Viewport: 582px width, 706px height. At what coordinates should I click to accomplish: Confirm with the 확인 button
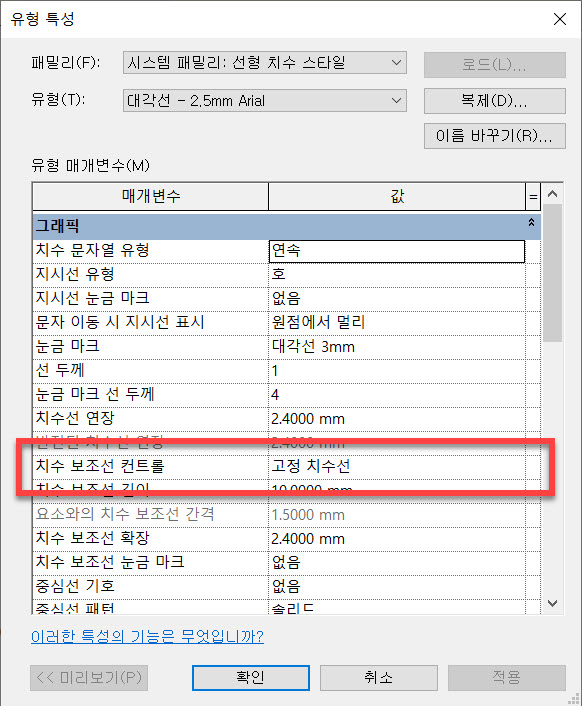click(251, 678)
